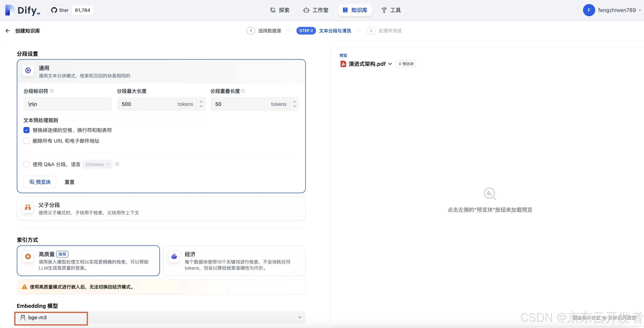Click the 父子分段 mode icon
This screenshot has width=644, height=328.
pos(28,207)
